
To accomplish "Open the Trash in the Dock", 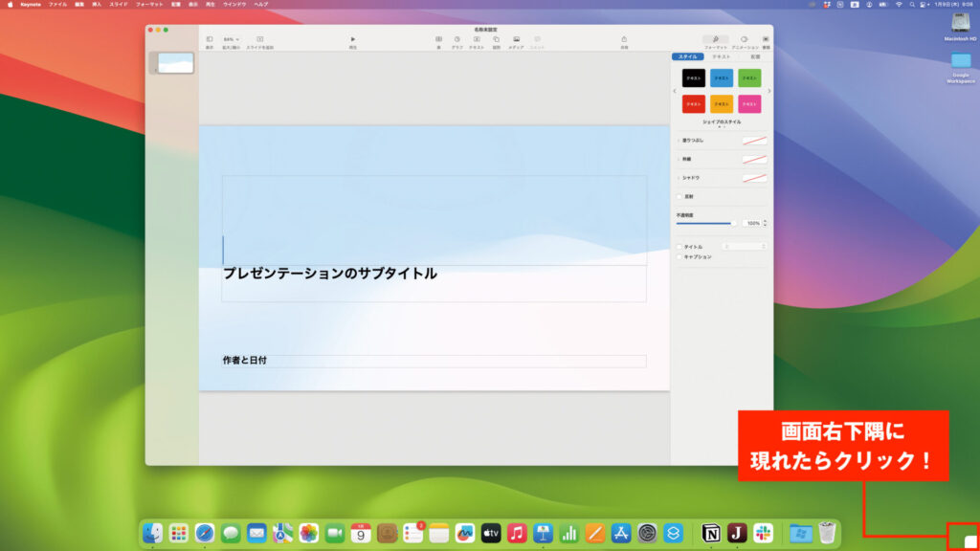I will coord(827,533).
